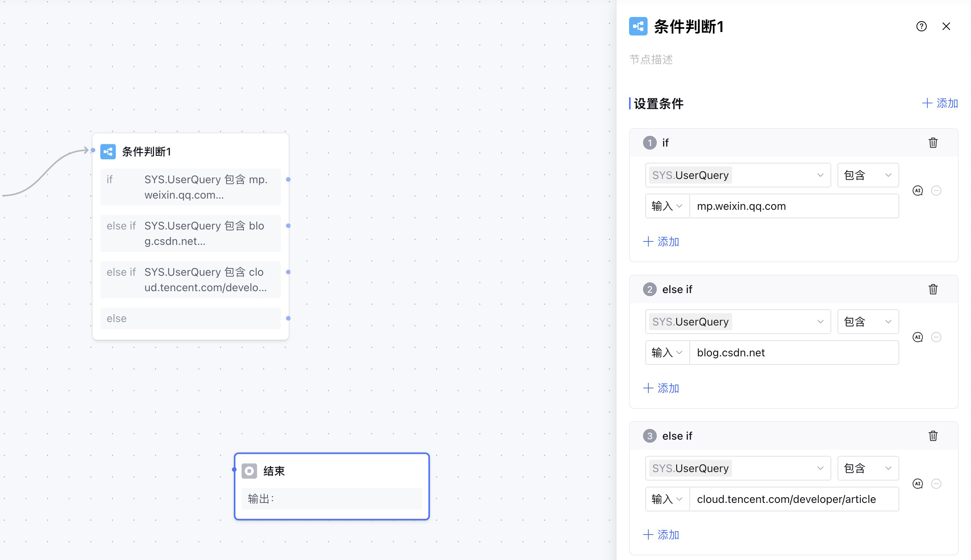Image resolution: width=971 pixels, height=560 pixels.
Task: Expand the 输入 type dropdown in the third condition
Action: click(667, 499)
